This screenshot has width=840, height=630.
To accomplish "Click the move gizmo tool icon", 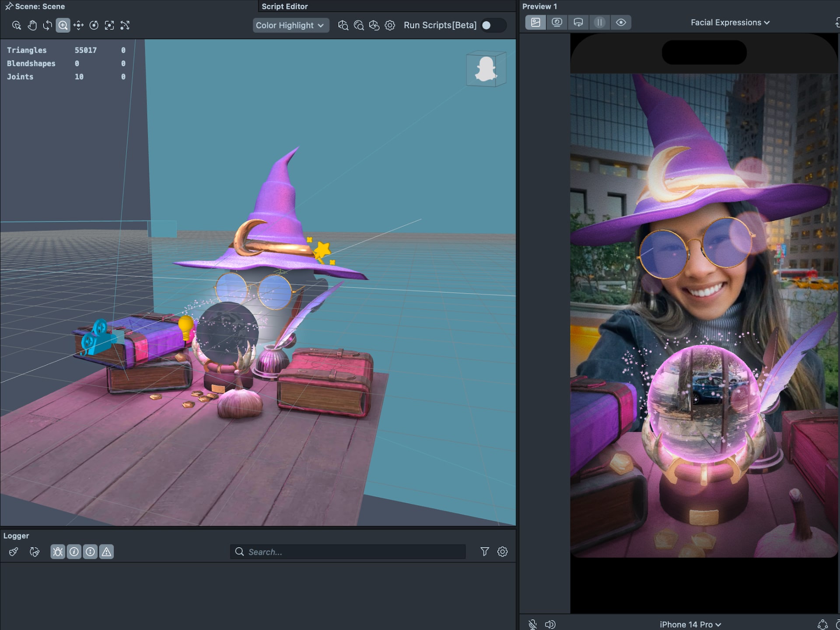I will point(78,25).
